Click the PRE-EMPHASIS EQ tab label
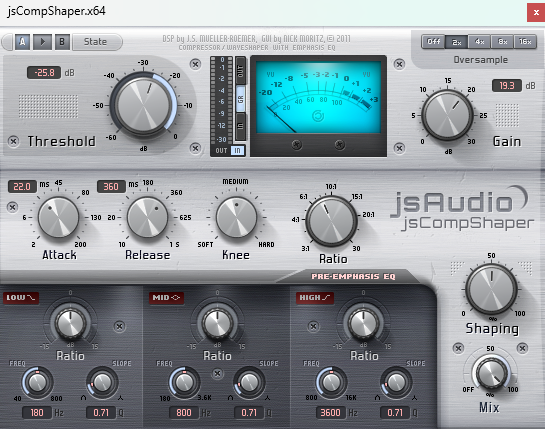 353,276
